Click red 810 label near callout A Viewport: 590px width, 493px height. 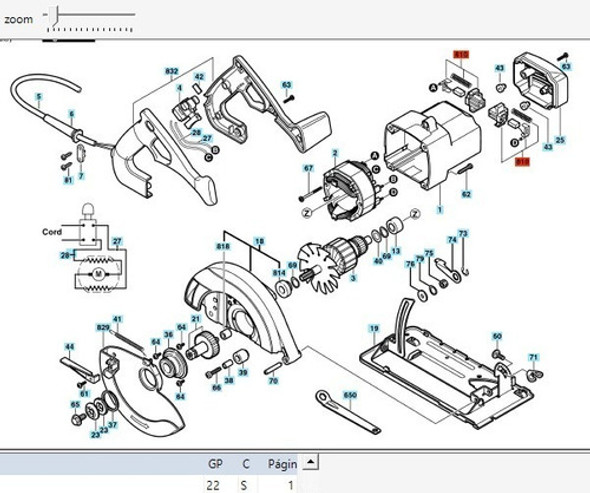461,55
